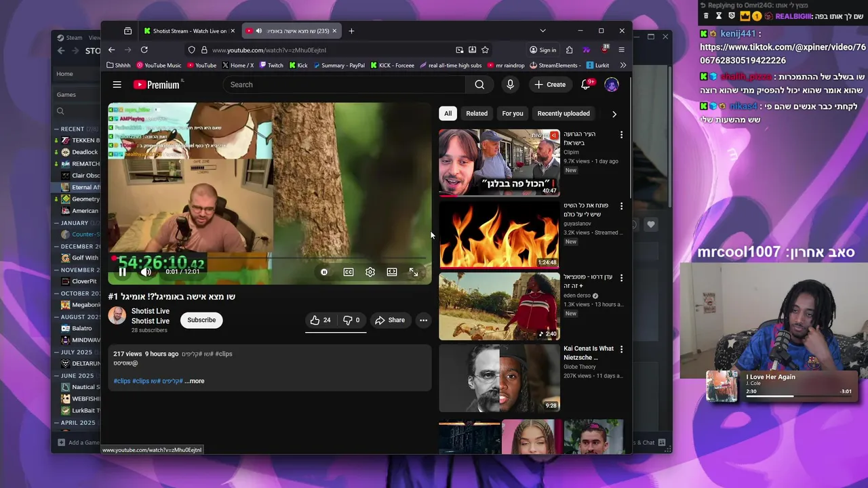The height and width of the screenshot is (488, 868).
Task: Open the Summary - PayPal bookmark
Action: point(338,65)
